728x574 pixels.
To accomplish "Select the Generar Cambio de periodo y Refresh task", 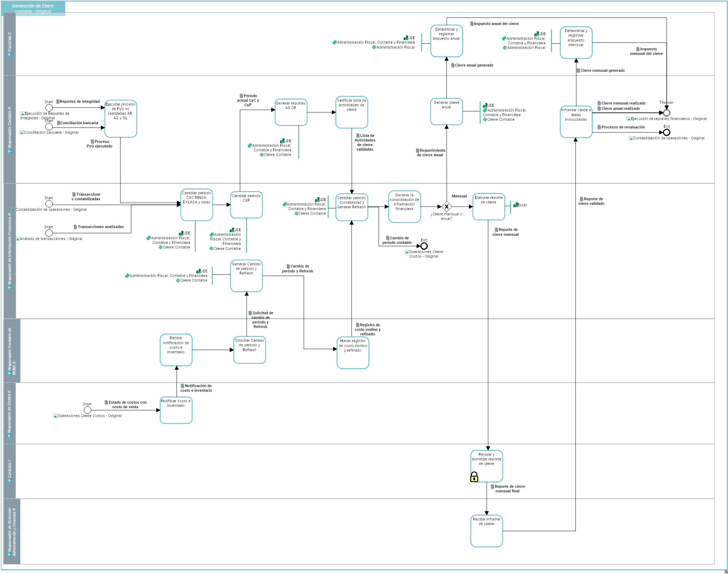I will [x=246, y=276].
